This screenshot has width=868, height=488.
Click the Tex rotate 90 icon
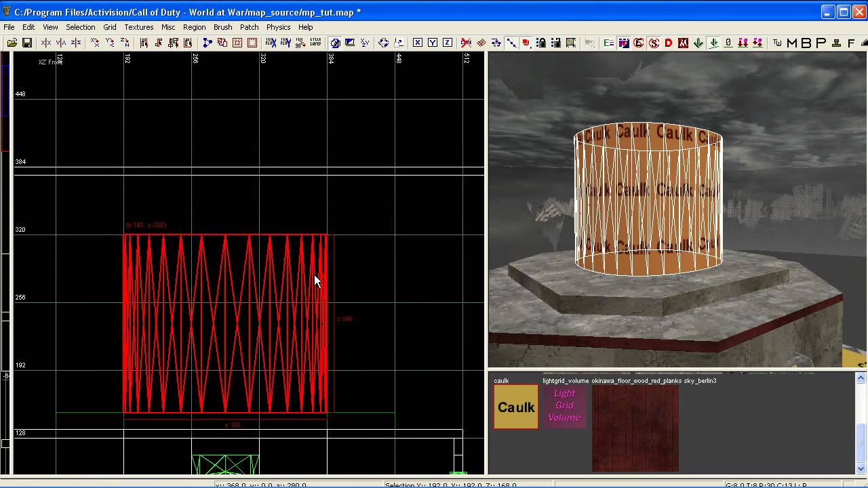tap(300, 43)
